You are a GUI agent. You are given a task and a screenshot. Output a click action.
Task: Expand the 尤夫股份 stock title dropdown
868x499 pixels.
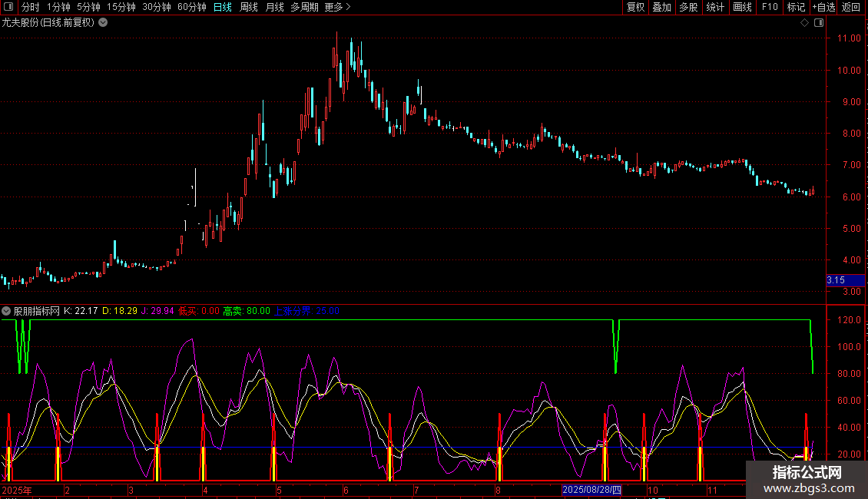point(103,22)
